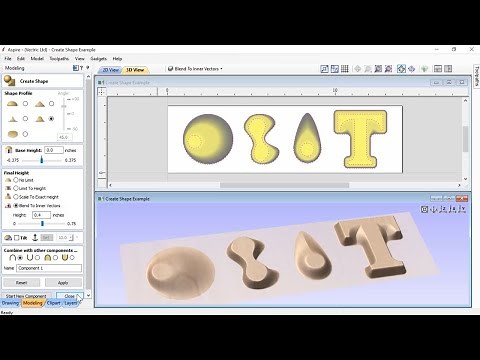This screenshot has height=360, width=480.
Task: Click the second blue diamond view icon
Action: tap(412, 69)
